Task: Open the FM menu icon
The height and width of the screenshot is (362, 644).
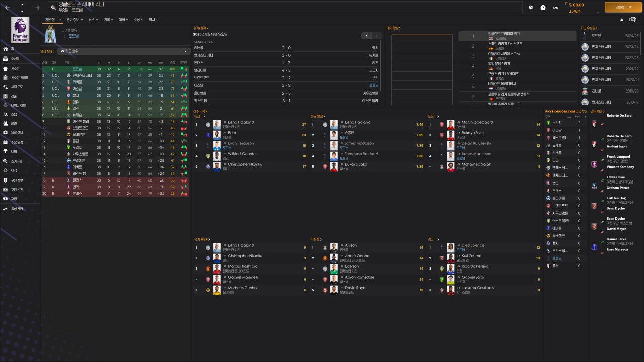Action: (555, 8)
